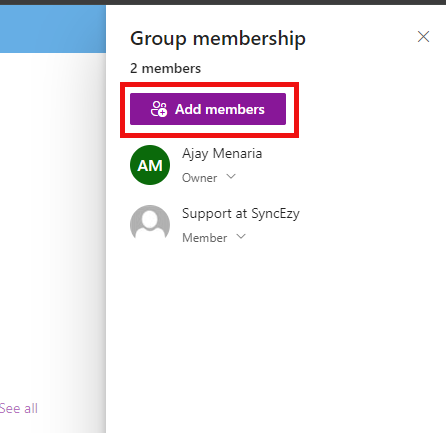The height and width of the screenshot is (433, 446).
Task: Click the add-people icon in Add members
Action: click(x=159, y=109)
